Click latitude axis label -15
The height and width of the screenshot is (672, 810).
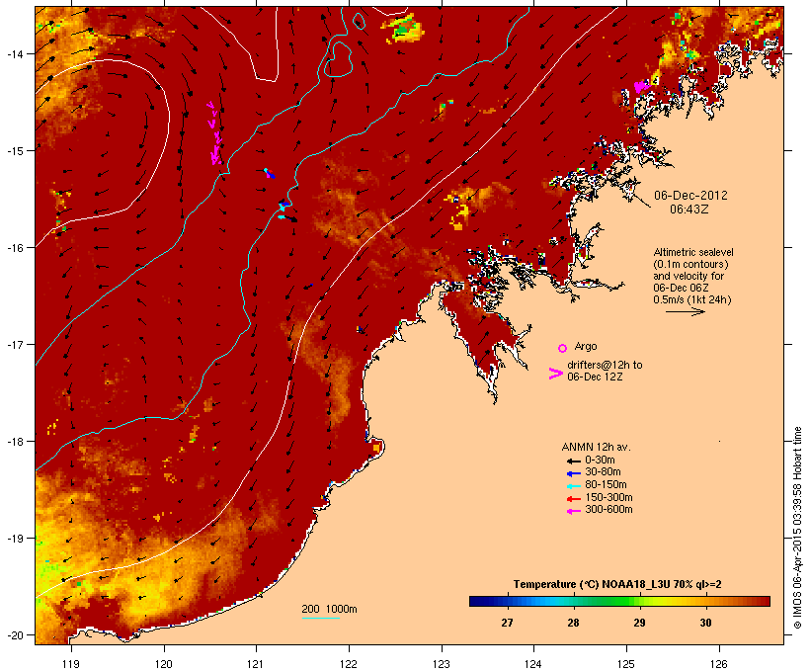click(14, 150)
